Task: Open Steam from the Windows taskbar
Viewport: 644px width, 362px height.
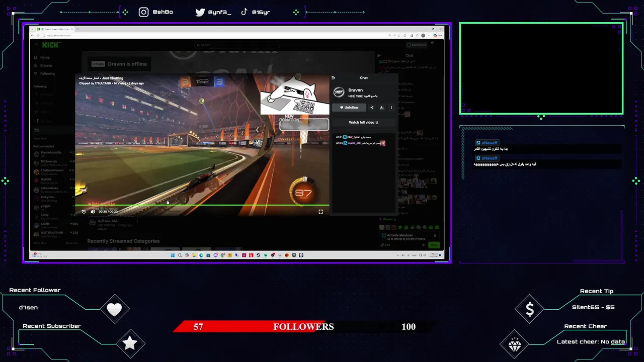Action: pos(258,255)
